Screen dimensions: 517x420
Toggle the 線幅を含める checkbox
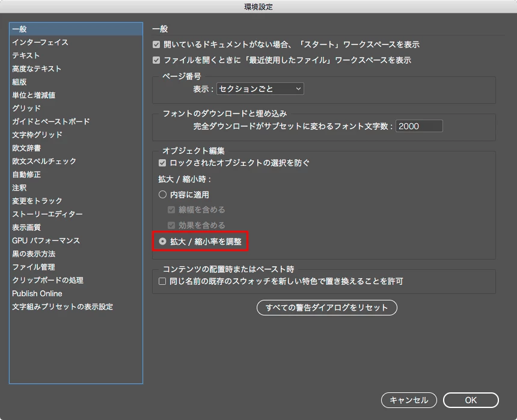coord(171,210)
